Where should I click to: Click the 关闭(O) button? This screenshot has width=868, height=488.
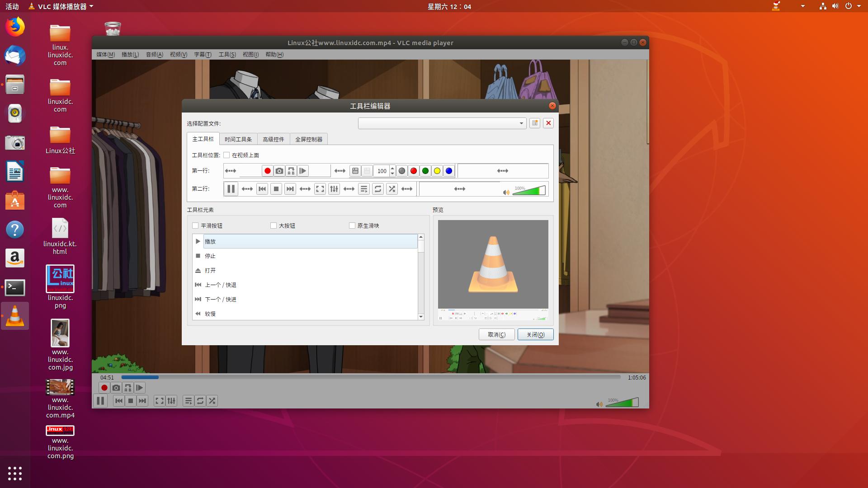[535, 334]
